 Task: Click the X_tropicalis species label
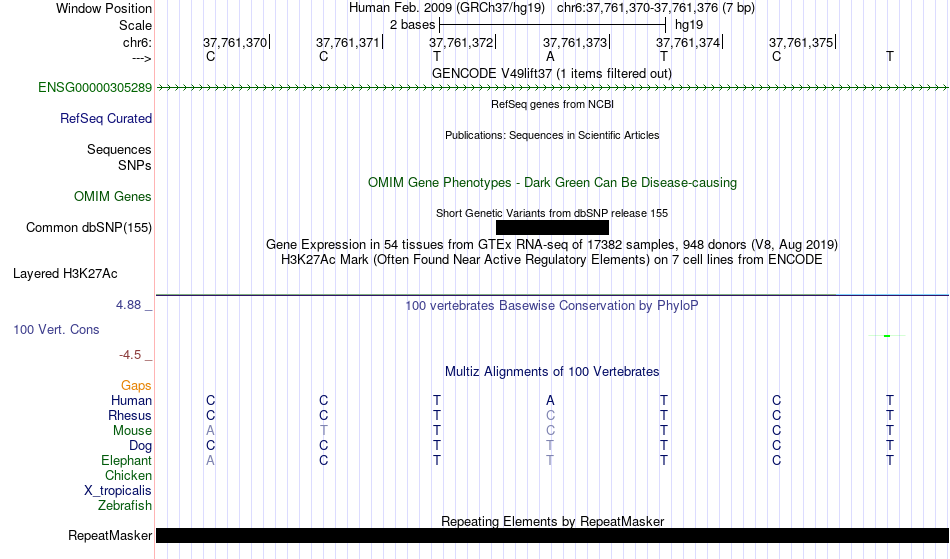pyautogui.click(x=118, y=491)
